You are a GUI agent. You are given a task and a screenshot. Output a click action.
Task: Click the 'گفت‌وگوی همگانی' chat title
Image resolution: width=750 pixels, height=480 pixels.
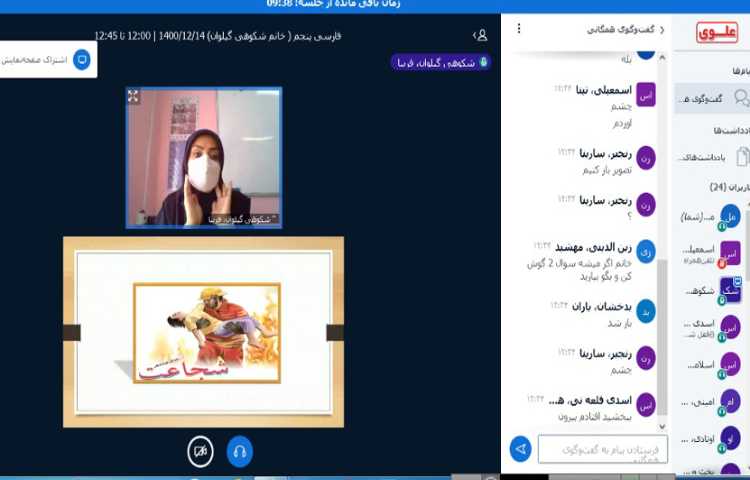tap(620, 30)
